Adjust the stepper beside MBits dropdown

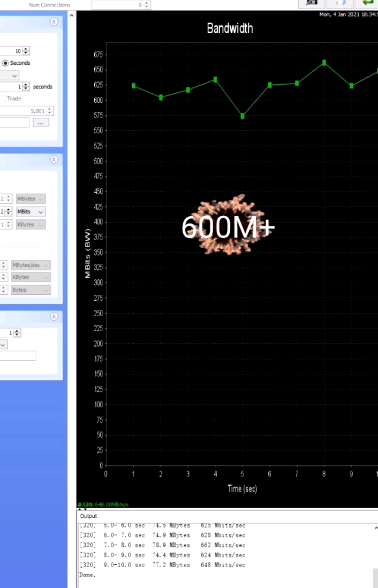9,212
